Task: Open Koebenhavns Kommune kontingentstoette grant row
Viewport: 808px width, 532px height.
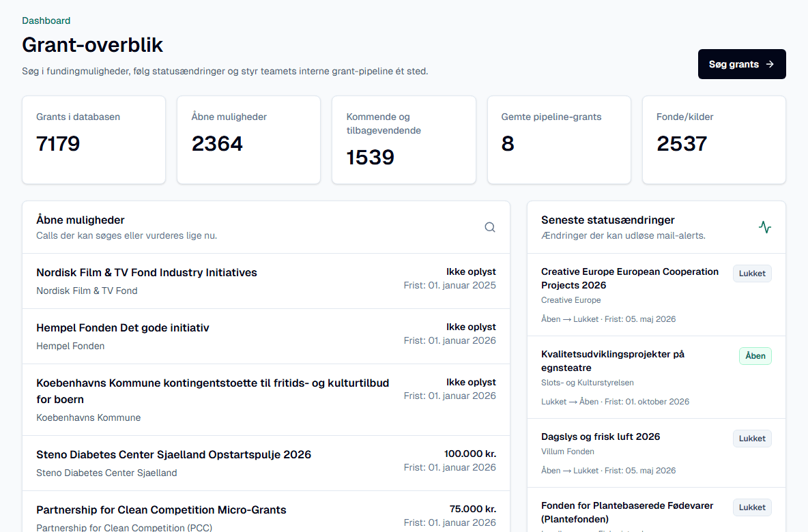Action: [266, 400]
